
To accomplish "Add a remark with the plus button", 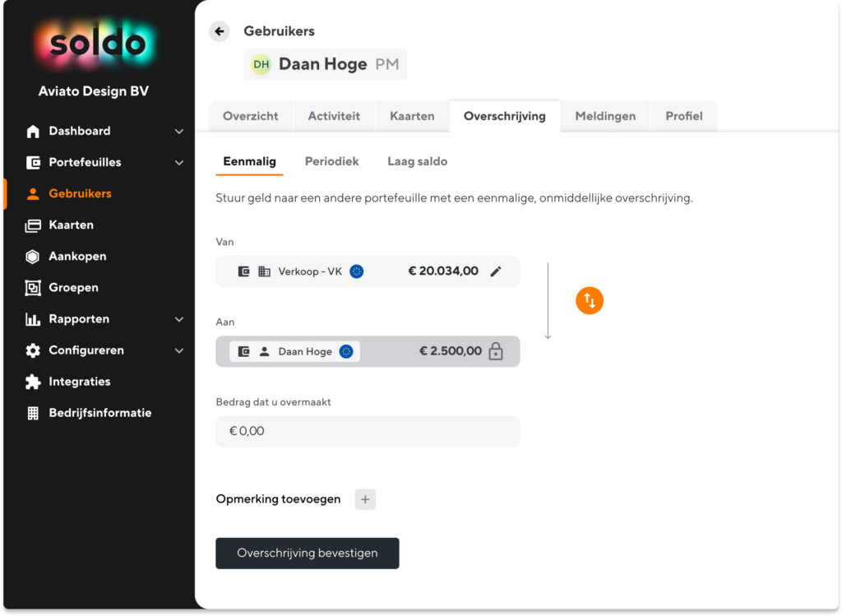I will [x=365, y=499].
